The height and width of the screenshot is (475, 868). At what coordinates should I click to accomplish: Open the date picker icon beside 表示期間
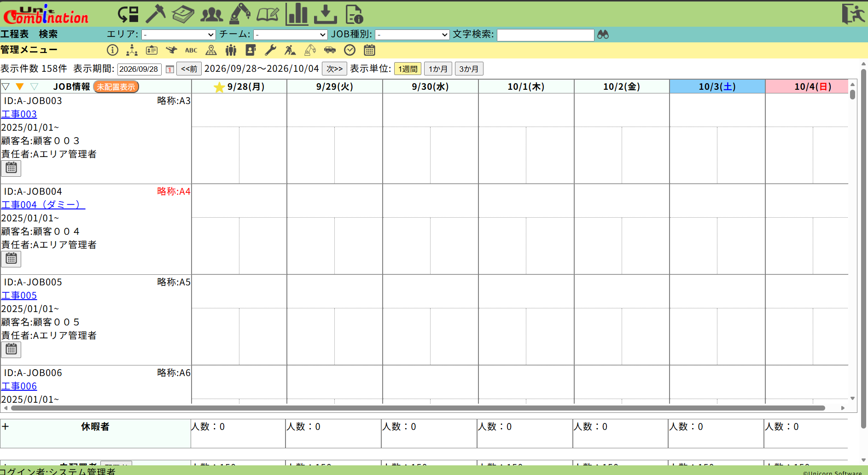[170, 69]
